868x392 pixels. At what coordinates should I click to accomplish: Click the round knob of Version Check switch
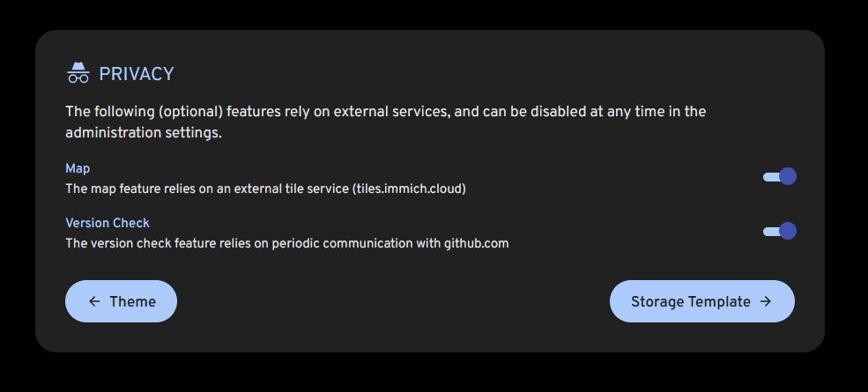coord(788,231)
